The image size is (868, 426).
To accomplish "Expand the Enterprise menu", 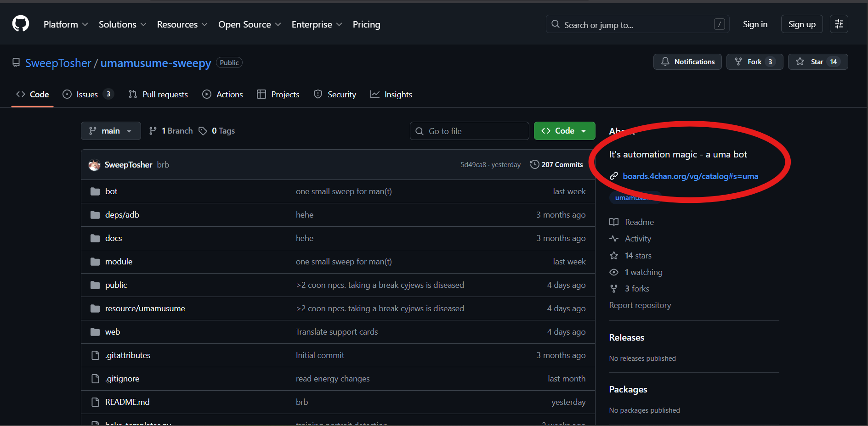I will pos(317,24).
